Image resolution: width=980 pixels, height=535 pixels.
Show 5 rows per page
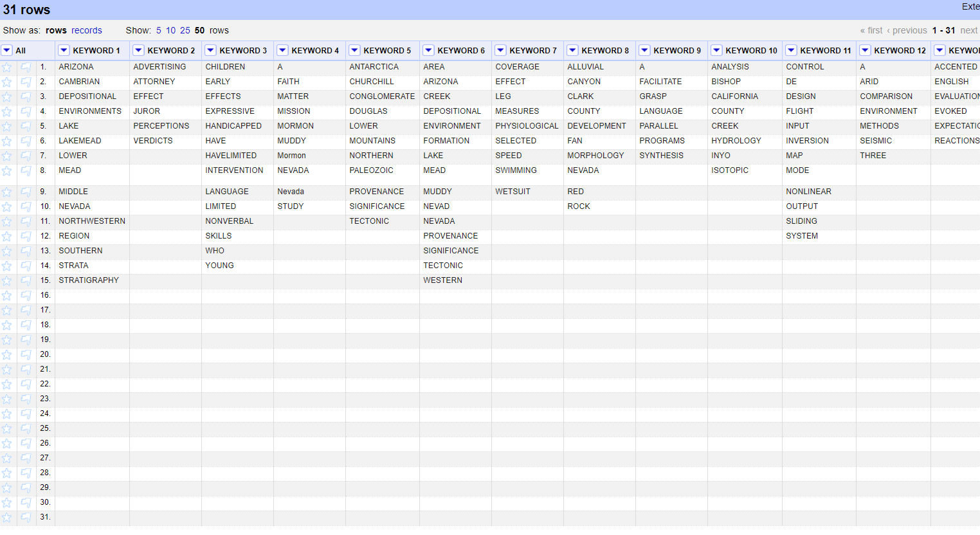[159, 30]
